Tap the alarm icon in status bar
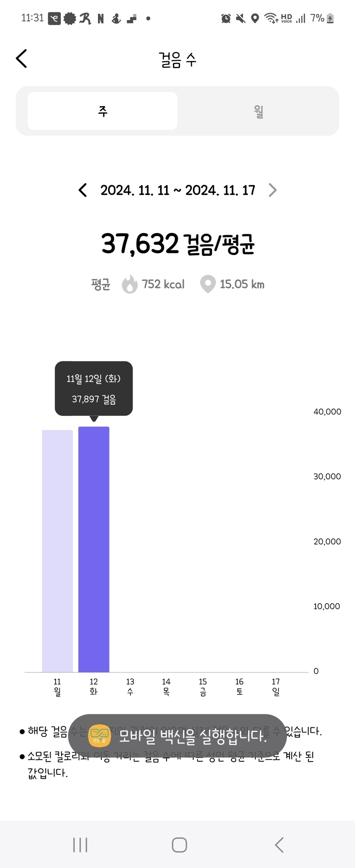 pyautogui.click(x=226, y=18)
